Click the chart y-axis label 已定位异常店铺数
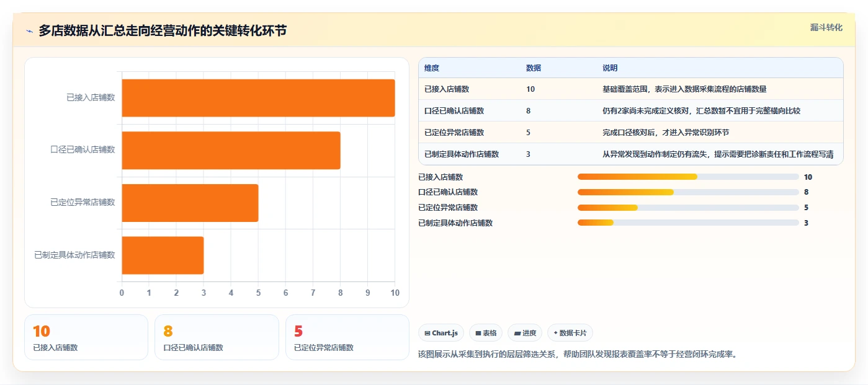The height and width of the screenshot is (385, 868). coord(83,202)
